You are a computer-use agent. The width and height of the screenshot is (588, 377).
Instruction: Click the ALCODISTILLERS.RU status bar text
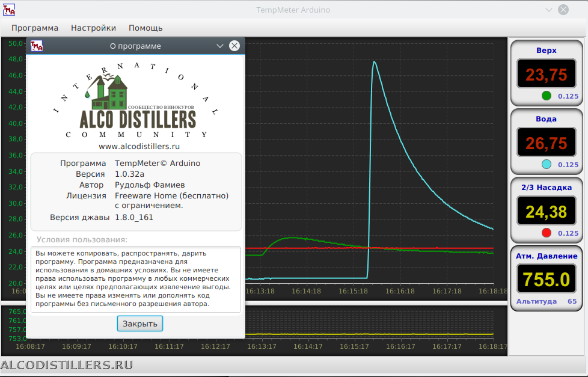pos(67,365)
